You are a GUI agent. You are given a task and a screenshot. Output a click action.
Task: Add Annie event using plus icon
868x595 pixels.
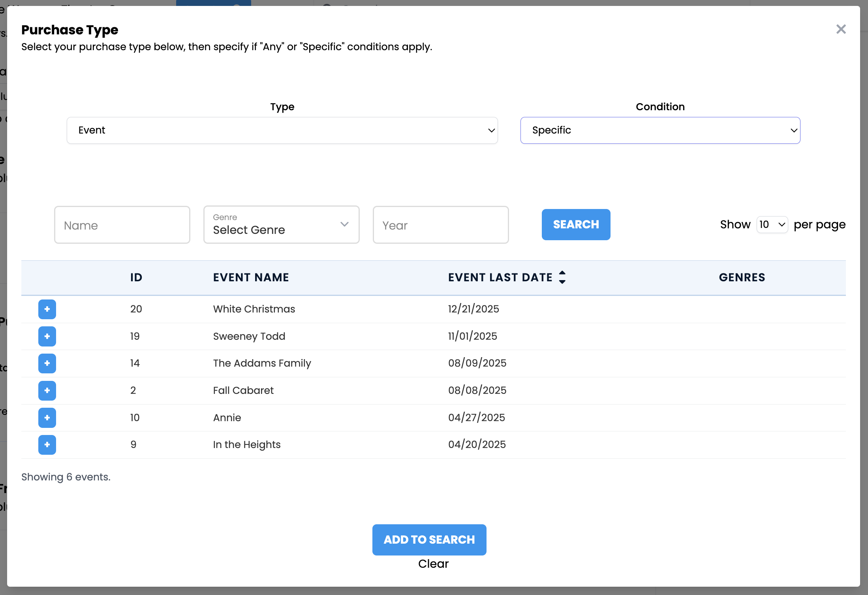tap(47, 418)
